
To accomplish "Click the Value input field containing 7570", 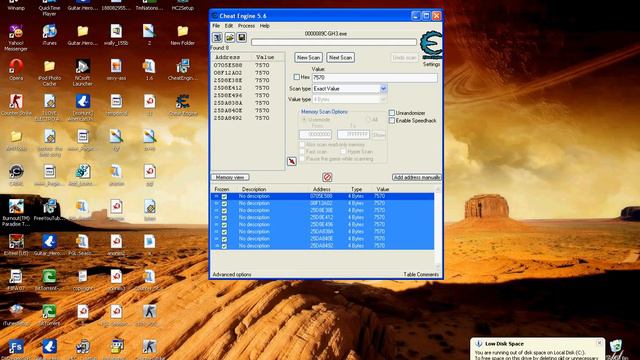I will [x=375, y=77].
